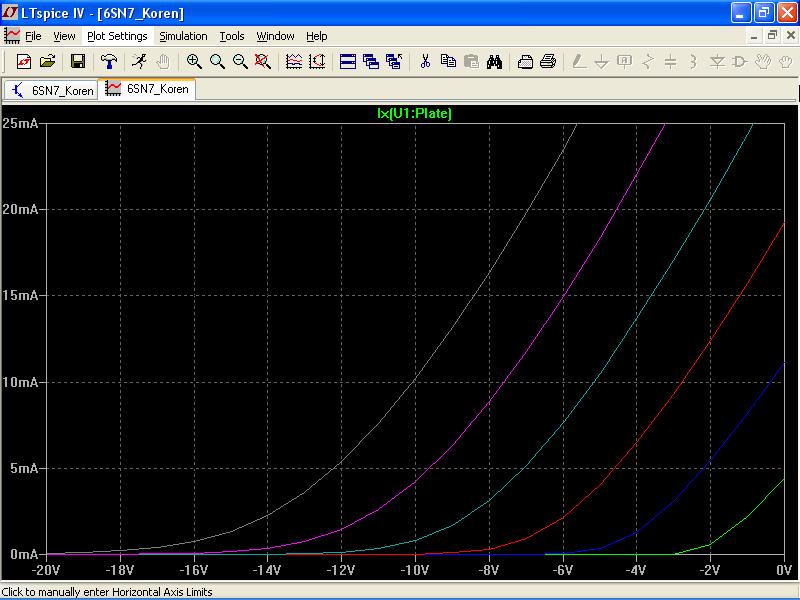Open a file with the folder icon
Image resolution: width=800 pixels, height=600 pixels.
tap(47, 62)
